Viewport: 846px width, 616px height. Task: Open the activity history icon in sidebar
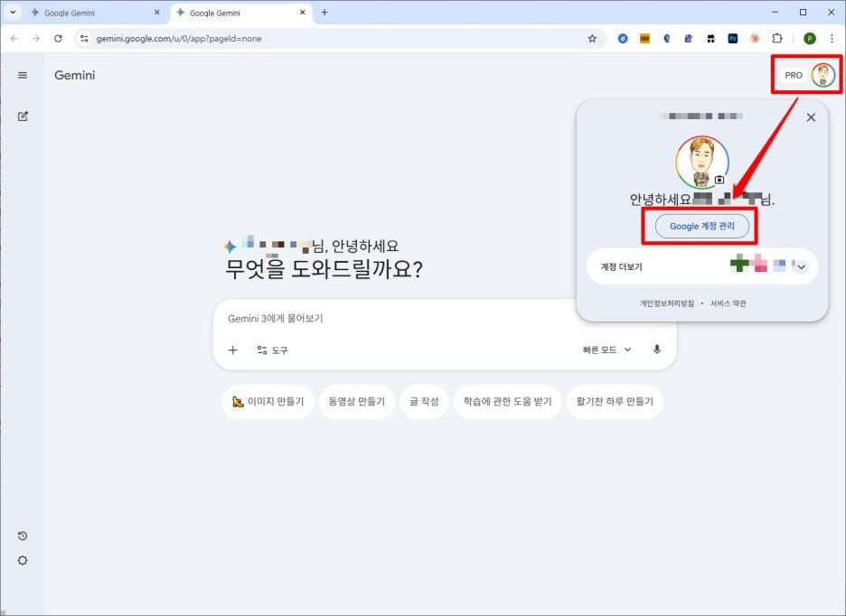(22, 536)
